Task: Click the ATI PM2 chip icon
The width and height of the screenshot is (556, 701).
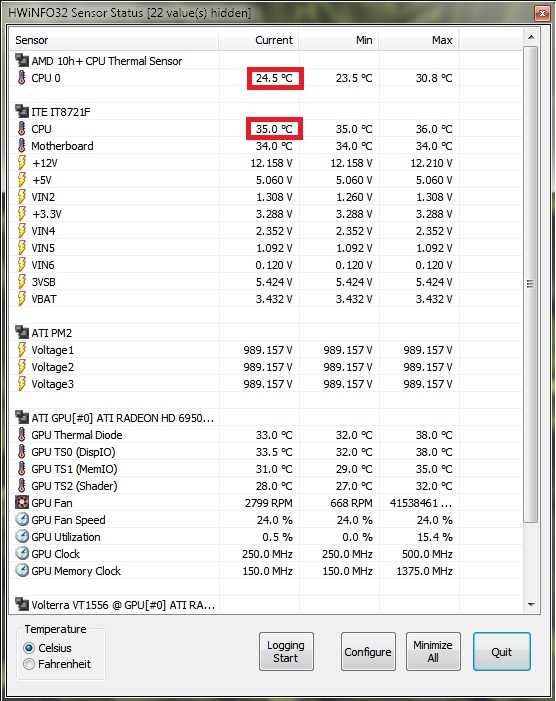Action: 21,332
